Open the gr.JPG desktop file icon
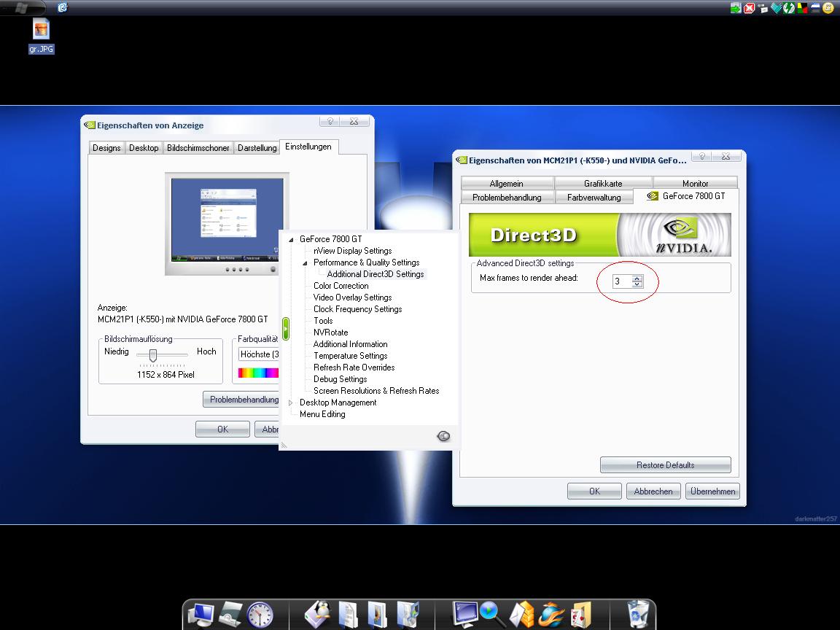 [x=42, y=35]
